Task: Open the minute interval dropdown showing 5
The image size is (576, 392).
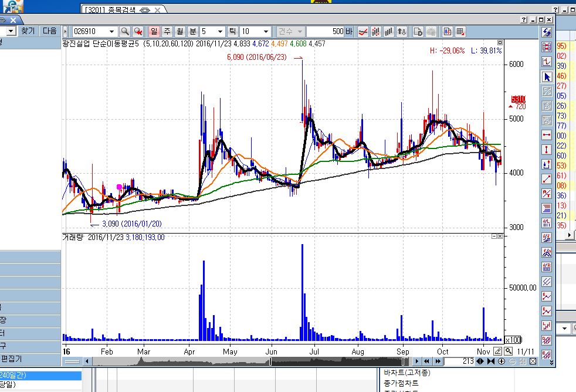Action: pyautogui.click(x=221, y=32)
